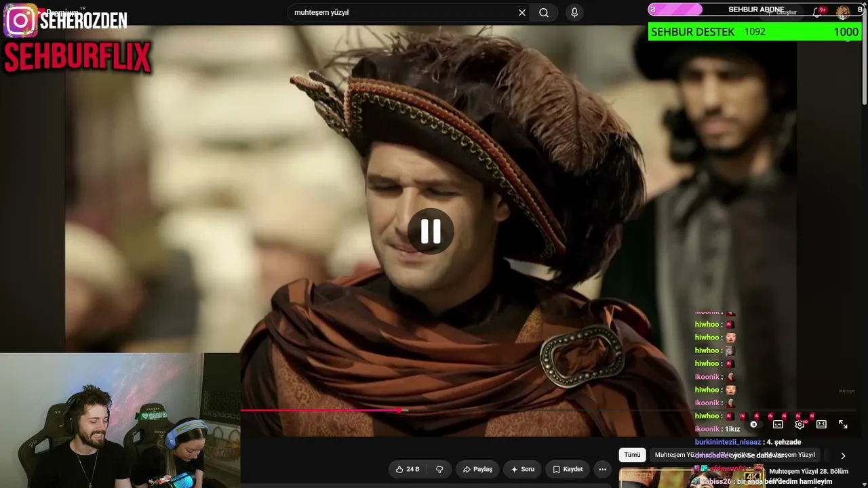Clear the YouTube search box text
868x488 pixels.
pyautogui.click(x=522, y=13)
